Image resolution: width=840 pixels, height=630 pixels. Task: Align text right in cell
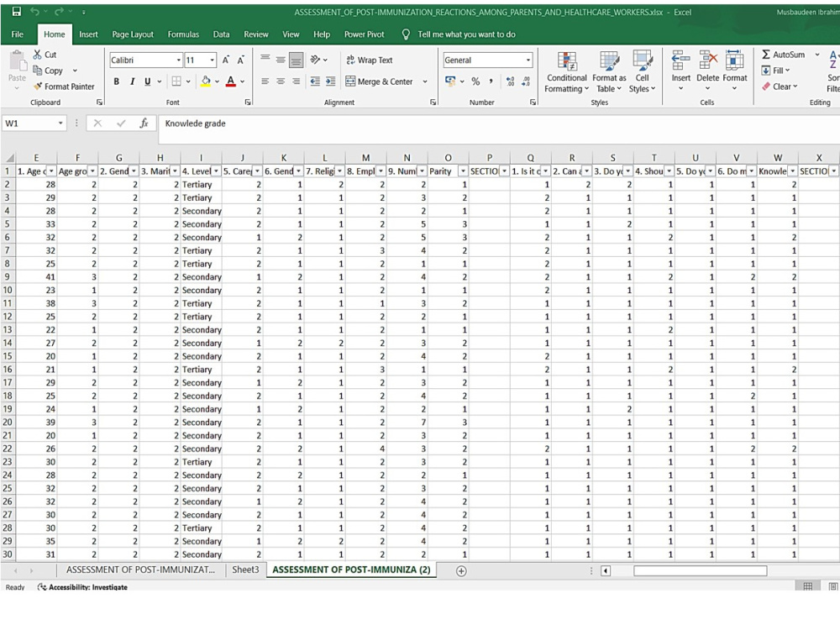tap(296, 81)
